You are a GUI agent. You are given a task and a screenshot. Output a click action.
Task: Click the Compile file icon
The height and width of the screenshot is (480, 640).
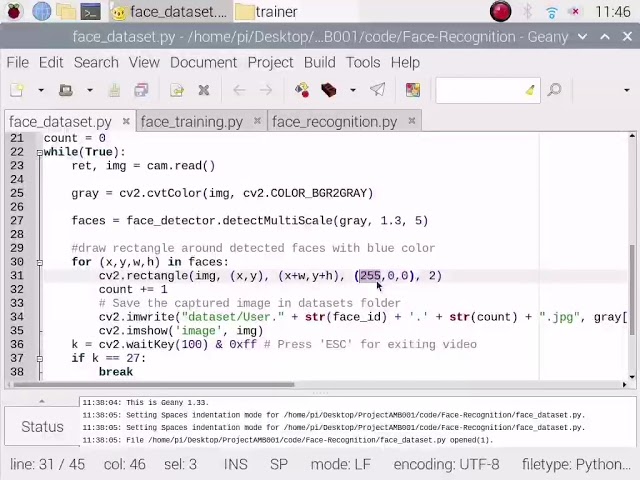(302, 90)
